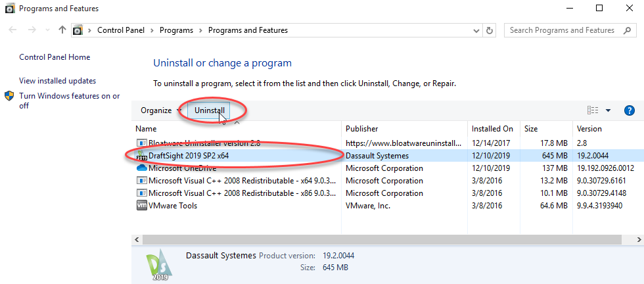Viewport: 644px width, 284px height.
Task: Click the Visual C++ x64 row icon
Action: coord(142,180)
